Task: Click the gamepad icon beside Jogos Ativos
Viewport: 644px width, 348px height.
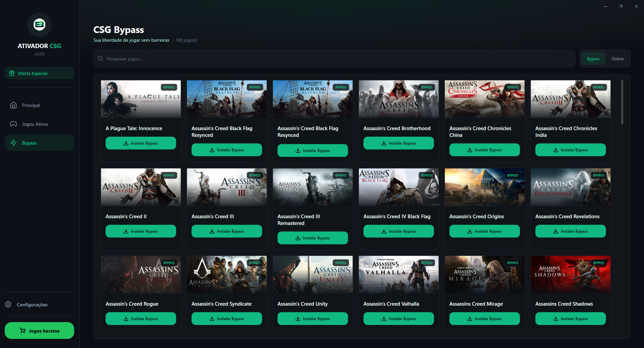Action: [13, 124]
